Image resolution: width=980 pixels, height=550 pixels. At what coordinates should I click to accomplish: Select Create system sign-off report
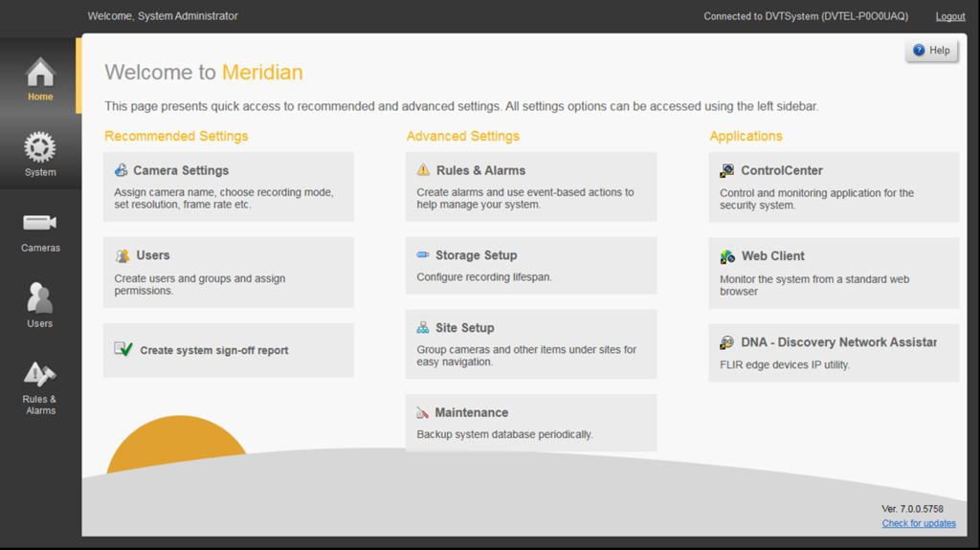[214, 350]
